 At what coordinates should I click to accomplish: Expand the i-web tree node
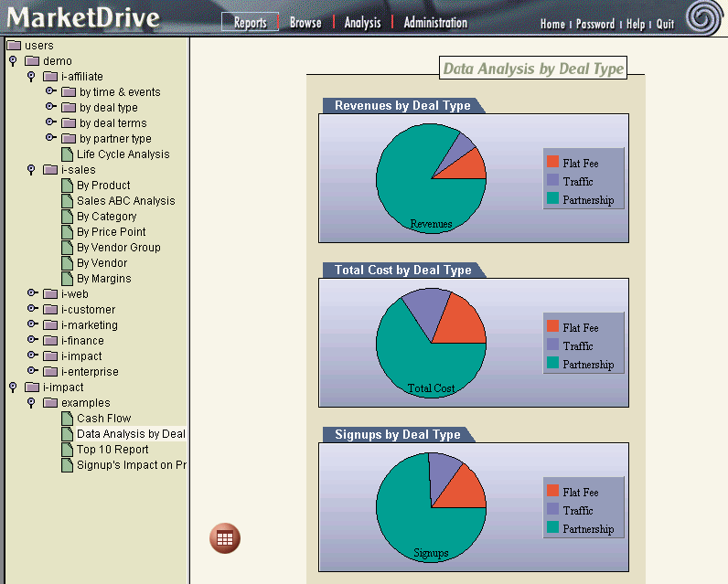[33, 293]
